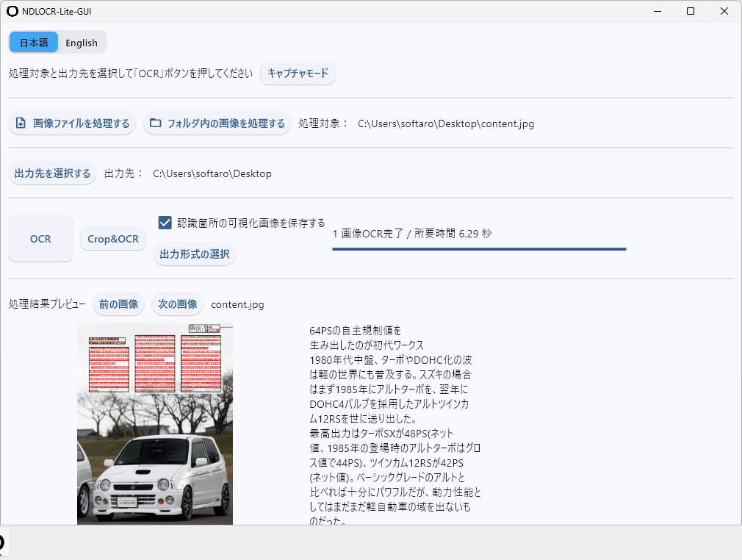Viewport: 742px width, 560px height.
Task: Click the file icon on the process-image-file button
Action: (21, 123)
